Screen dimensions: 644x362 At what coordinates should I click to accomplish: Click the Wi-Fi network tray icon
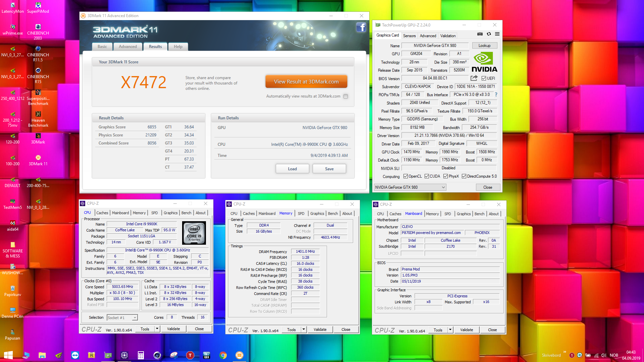(x=596, y=355)
